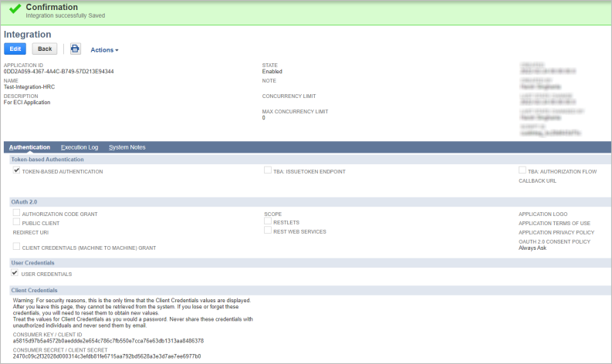This screenshot has width=612, height=364.
Task: Click the Back button
Action: [x=45, y=49]
